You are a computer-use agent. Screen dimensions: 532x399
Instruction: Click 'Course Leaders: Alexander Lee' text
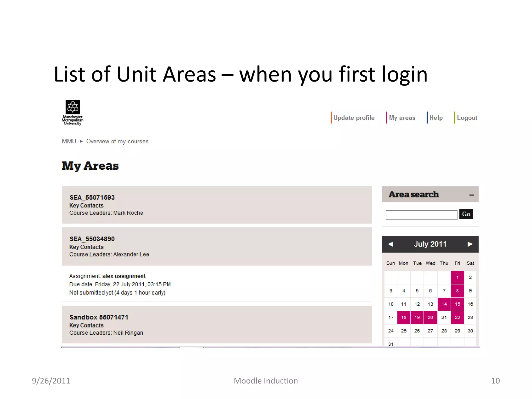pos(109,255)
